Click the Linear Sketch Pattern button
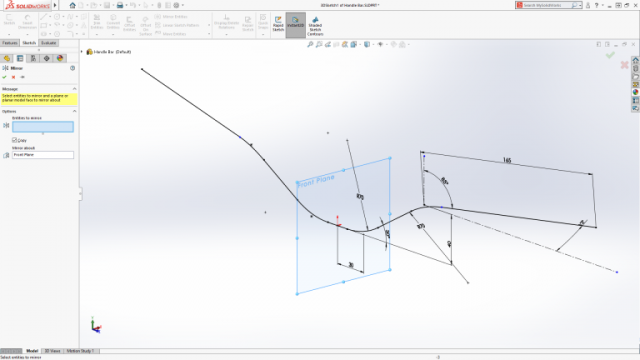Screen dimensions: 640x360 (x=177, y=25)
